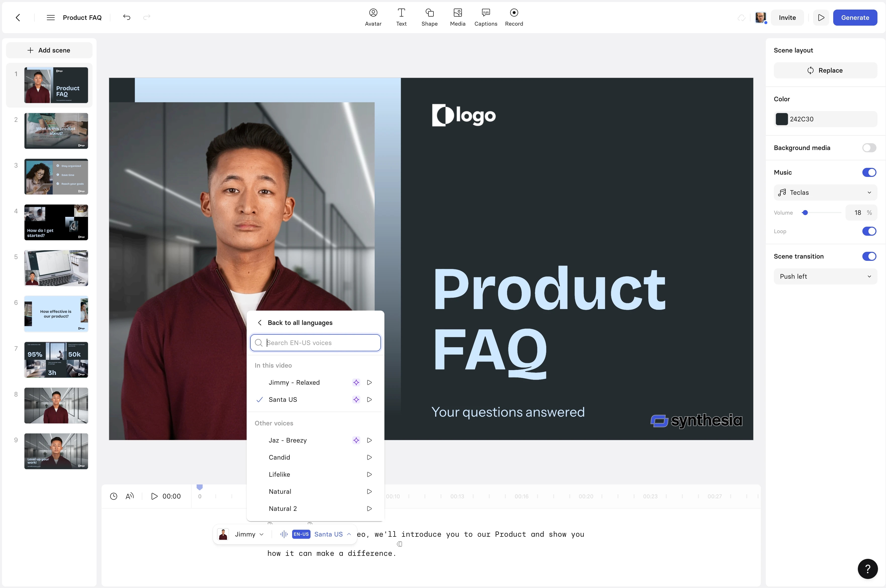This screenshot has width=886, height=588.
Task: Open the help question mark button
Action: (x=867, y=568)
